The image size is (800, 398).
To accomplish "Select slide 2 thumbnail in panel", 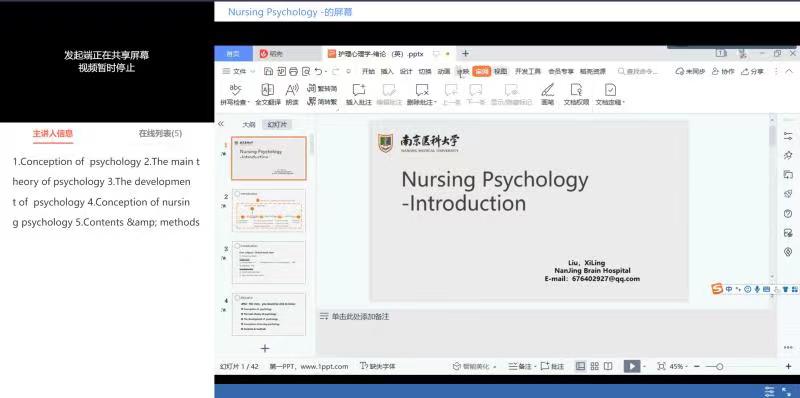I will pos(269,210).
